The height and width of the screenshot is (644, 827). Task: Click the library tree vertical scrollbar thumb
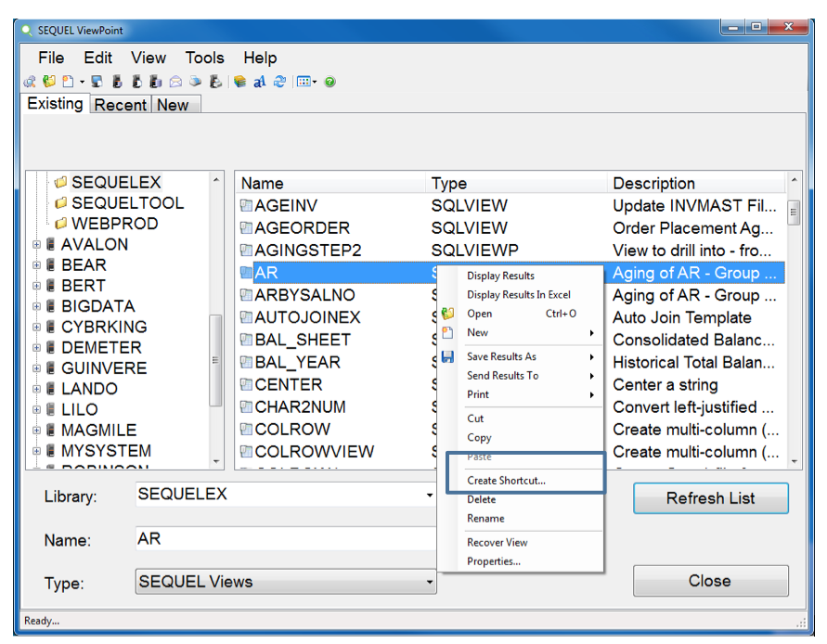pyautogui.click(x=215, y=361)
